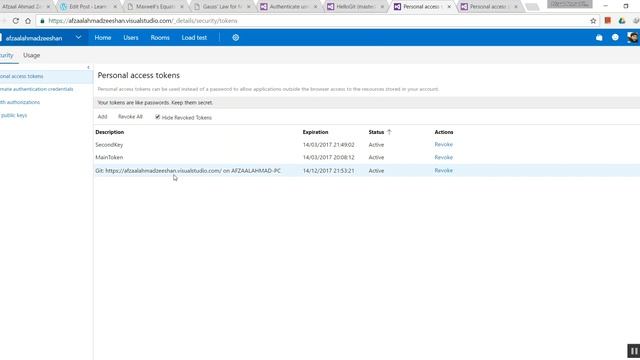Revoke the MainToken token
The width and height of the screenshot is (640, 360).
coord(444,157)
